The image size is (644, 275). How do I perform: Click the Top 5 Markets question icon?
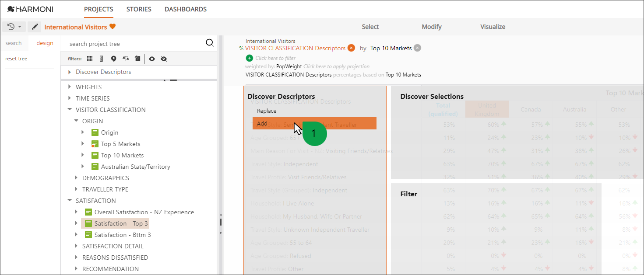pos(95,144)
